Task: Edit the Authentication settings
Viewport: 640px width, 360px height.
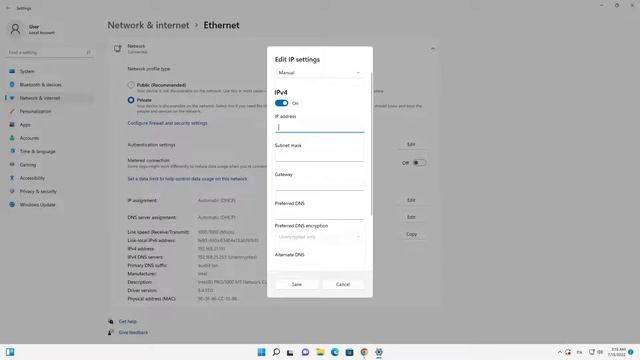Action: [x=411, y=144]
